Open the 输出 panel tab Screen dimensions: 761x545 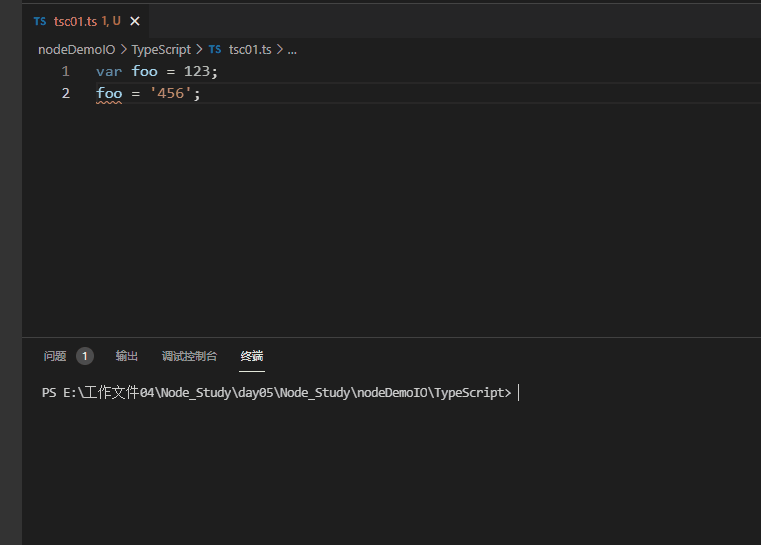point(127,356)
